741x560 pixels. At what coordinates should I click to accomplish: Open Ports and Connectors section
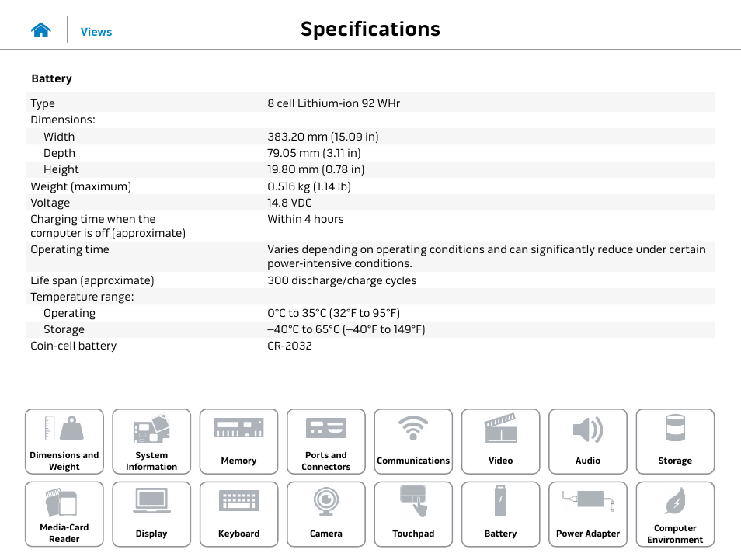(x=326, y=441)
